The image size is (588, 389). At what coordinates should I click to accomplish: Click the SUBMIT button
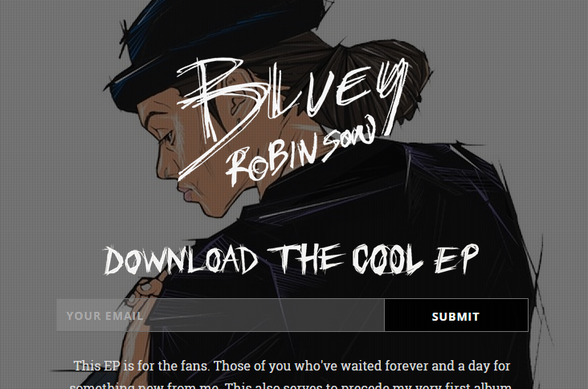(456, 316)
